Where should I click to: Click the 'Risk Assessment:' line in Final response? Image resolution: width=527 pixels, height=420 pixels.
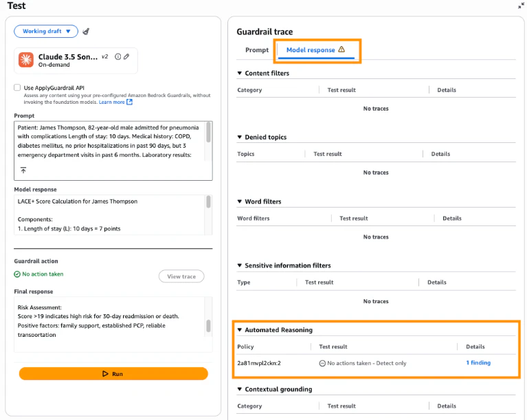[40, 307]
